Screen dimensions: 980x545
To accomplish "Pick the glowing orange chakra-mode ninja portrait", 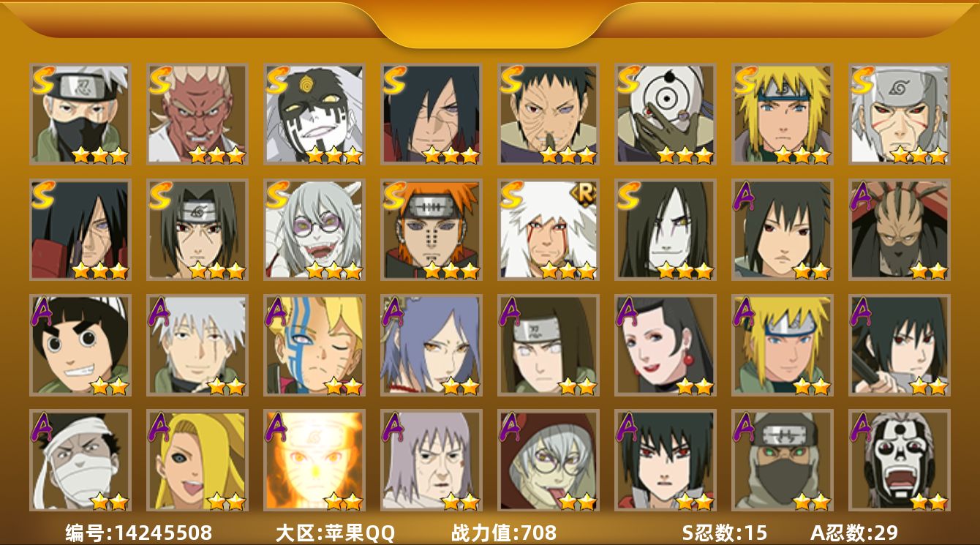I will click(314, 460).
